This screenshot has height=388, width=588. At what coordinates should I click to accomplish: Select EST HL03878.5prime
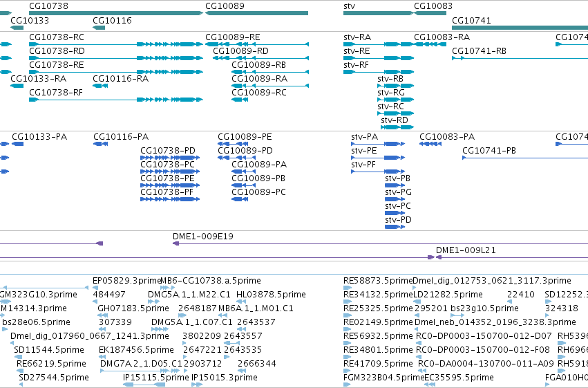tap(271, 294)
